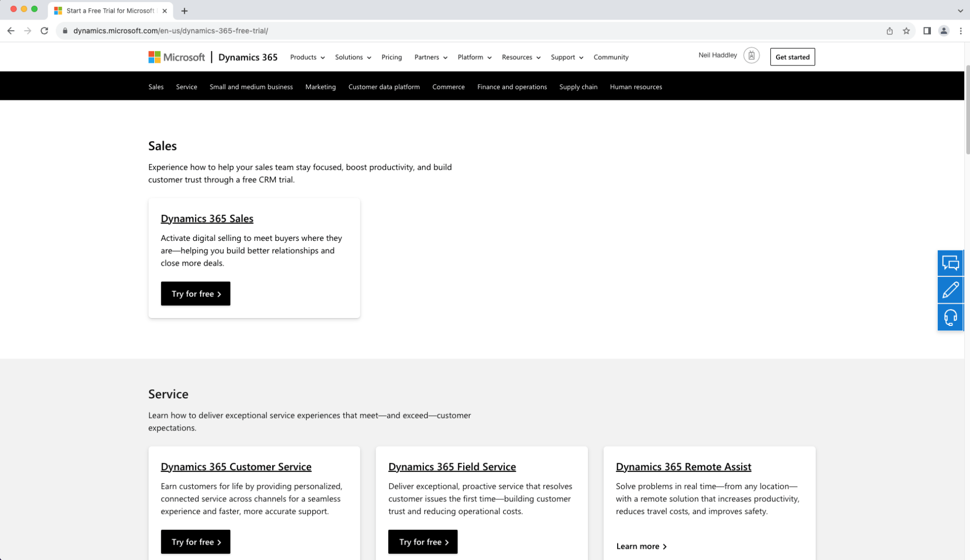Select the Supply chain nav item
The height and width of the screenshot is (560, 970).
click(x=579, y=87)
